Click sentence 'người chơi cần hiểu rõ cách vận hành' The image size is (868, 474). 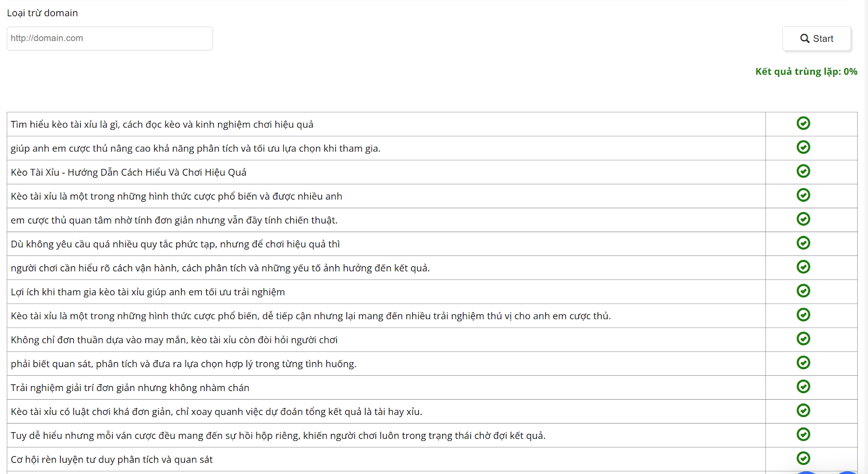coord(220,268)
